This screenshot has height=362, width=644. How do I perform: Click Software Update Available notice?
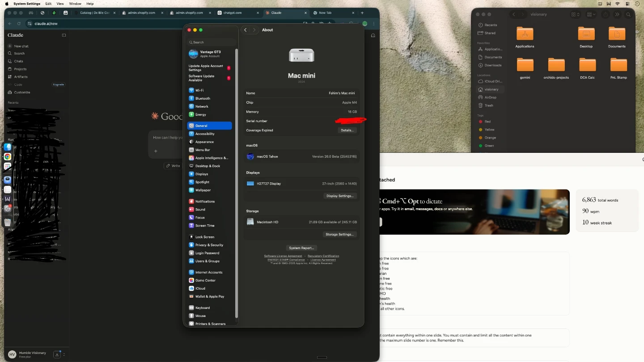(x=209, y=78)
